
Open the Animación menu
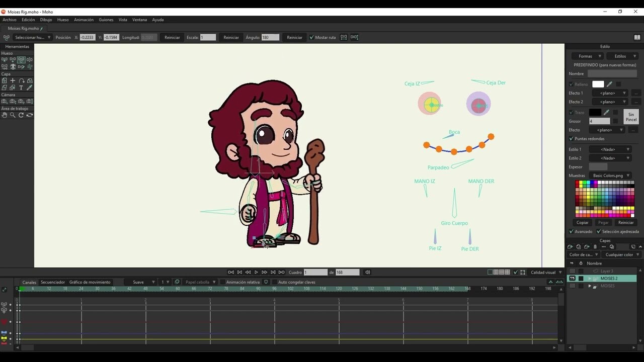point(84,20)
